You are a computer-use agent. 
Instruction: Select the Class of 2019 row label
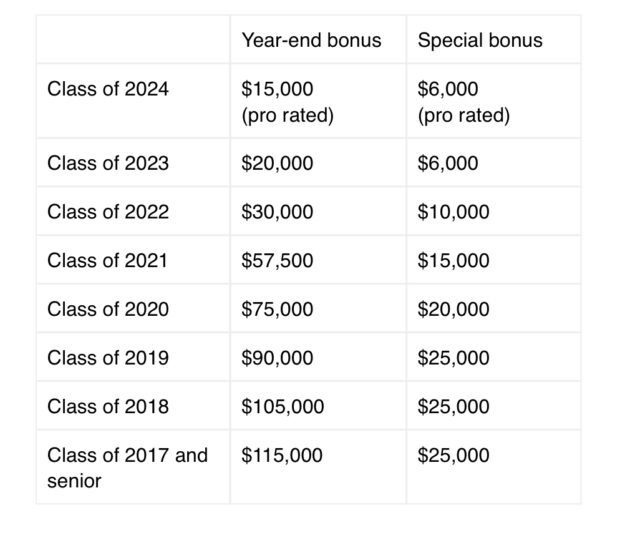pyautogui.click(x=108, y=357)
